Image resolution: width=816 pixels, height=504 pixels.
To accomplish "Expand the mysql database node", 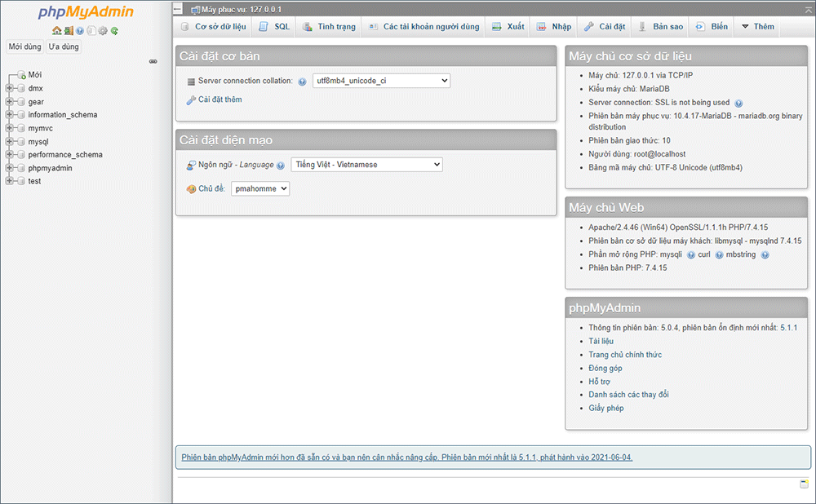I will 9,141.
